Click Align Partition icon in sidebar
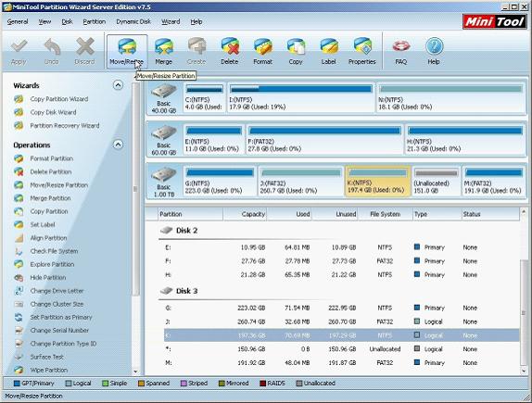This screenshot has height=403, width=532. [19, 238]
